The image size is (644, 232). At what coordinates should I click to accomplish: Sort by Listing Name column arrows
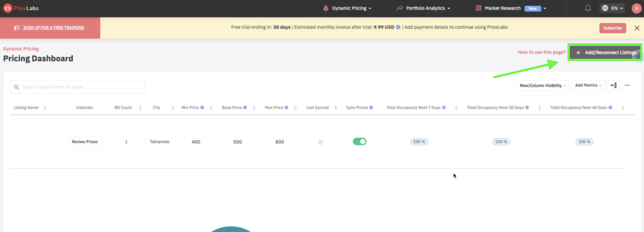tap(45, 108)
